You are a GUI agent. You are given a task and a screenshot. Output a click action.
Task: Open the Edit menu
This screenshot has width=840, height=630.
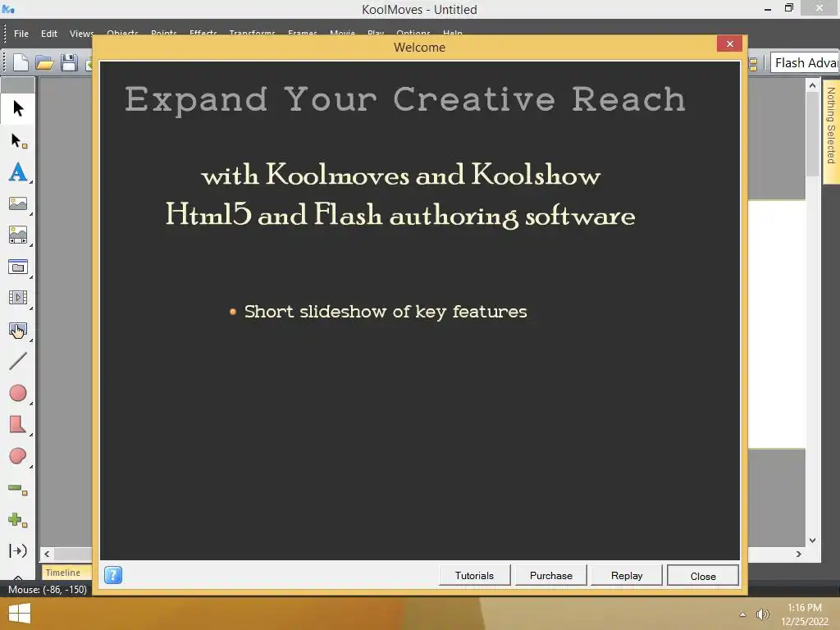click(48, 33)
